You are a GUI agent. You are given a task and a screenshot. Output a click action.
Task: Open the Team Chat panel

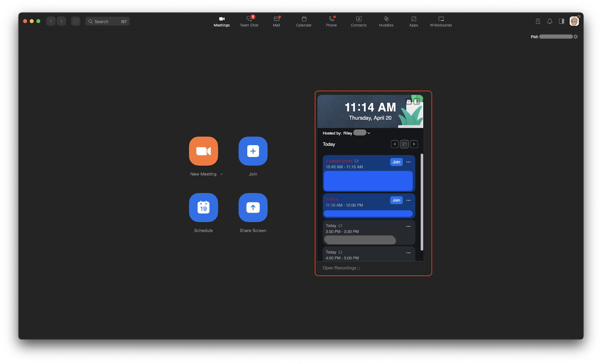click(249, 21)
